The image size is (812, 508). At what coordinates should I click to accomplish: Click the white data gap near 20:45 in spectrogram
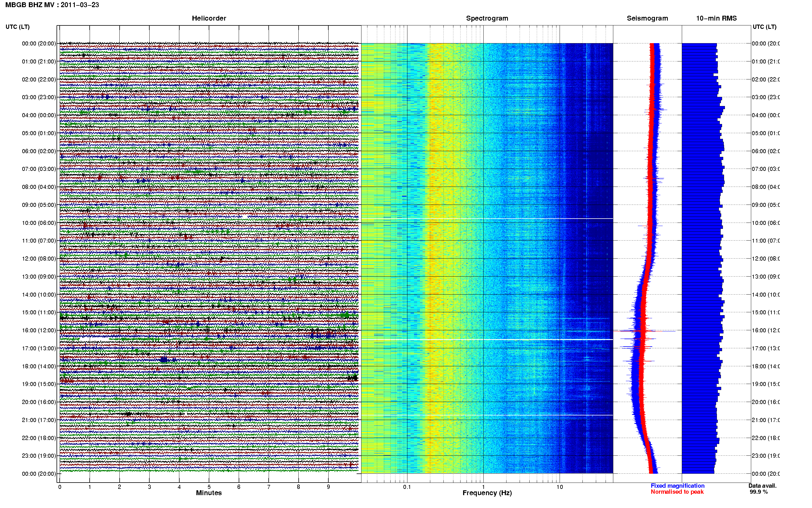pyautogui.click(x=487, y=415)
